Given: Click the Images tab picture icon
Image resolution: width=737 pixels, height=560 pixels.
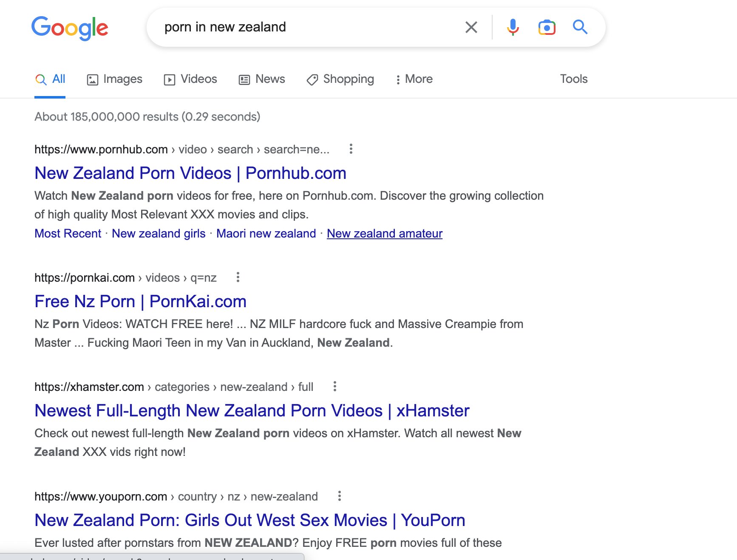Looking at the screenshot, I should 93,79.
